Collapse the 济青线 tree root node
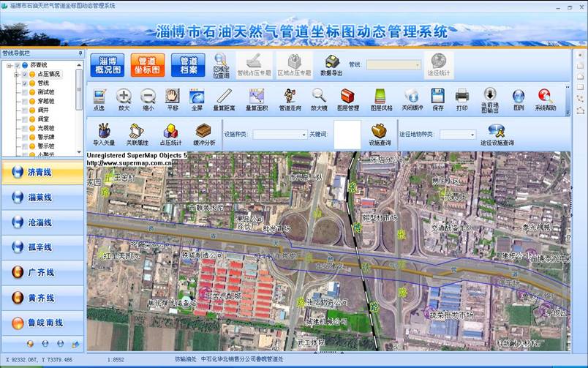 10,65
